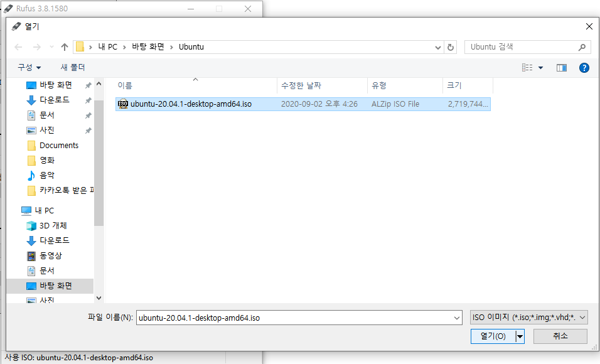
Task: Go forward with the forward arrow
Action: coord(37,47)
